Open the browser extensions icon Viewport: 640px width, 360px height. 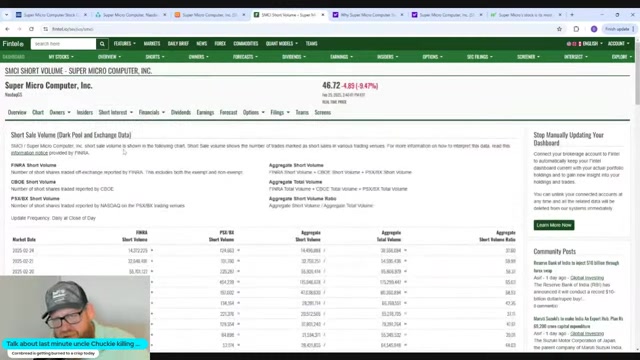576,29
